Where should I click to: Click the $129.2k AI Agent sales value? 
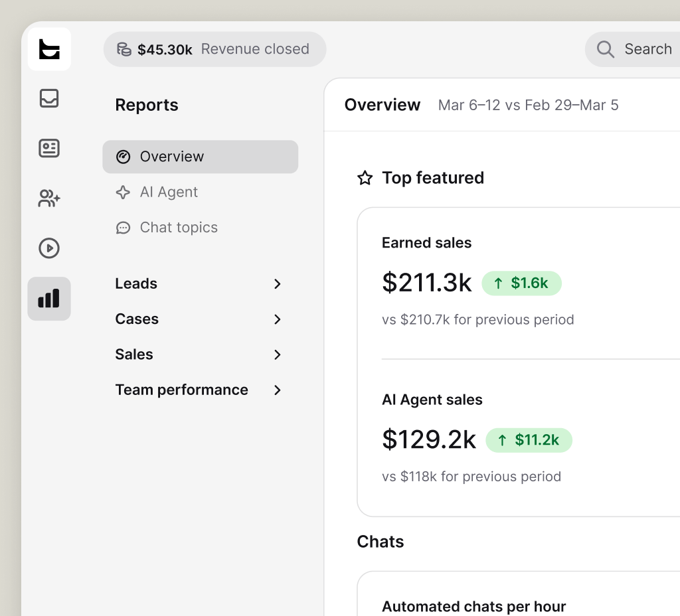[429, 440]
